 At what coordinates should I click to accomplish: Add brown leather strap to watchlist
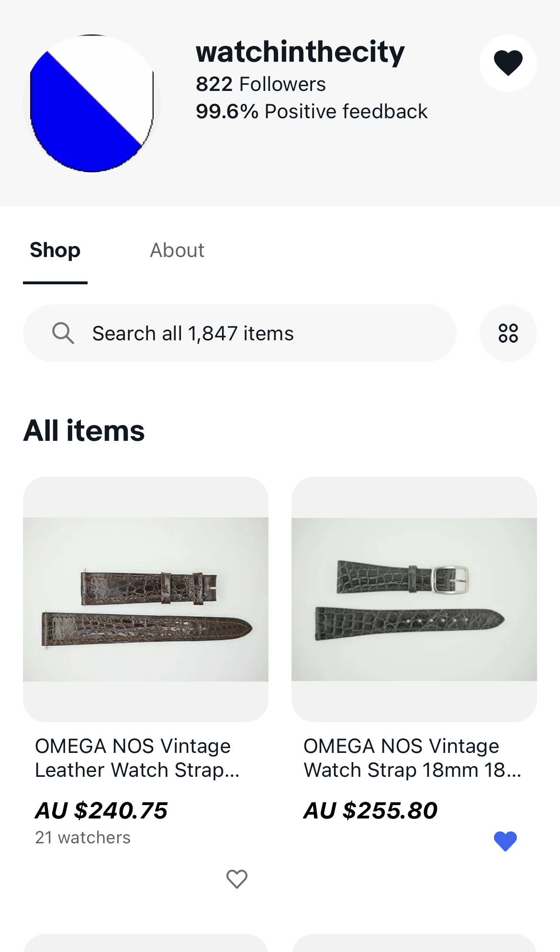(x=236, y=879)
